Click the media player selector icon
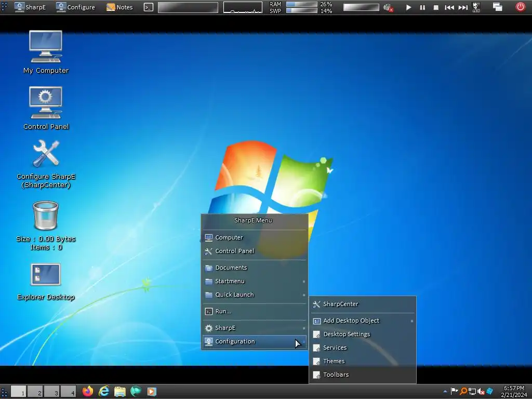This screenshot has height=399, width=532. click(x=476, y=7)
